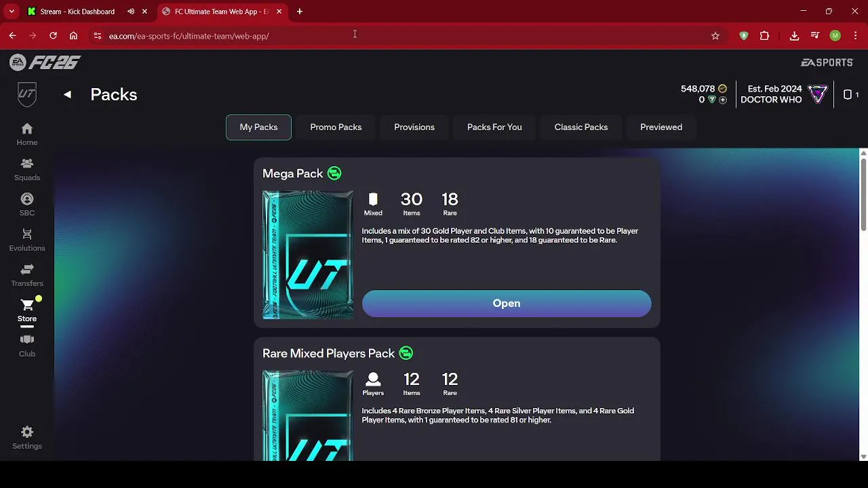Click the FC26 logo
The height and width of the screenshot is (488, 868).
point(45,62)
